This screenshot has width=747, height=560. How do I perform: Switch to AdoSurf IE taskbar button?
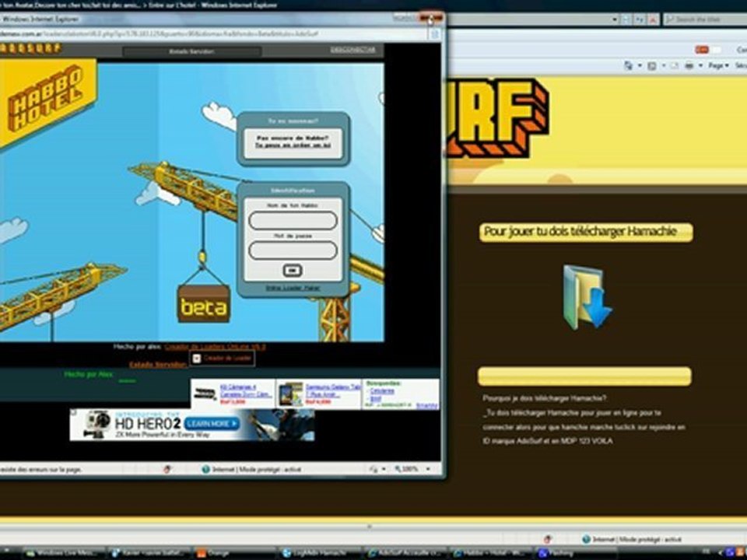(405, 553)
